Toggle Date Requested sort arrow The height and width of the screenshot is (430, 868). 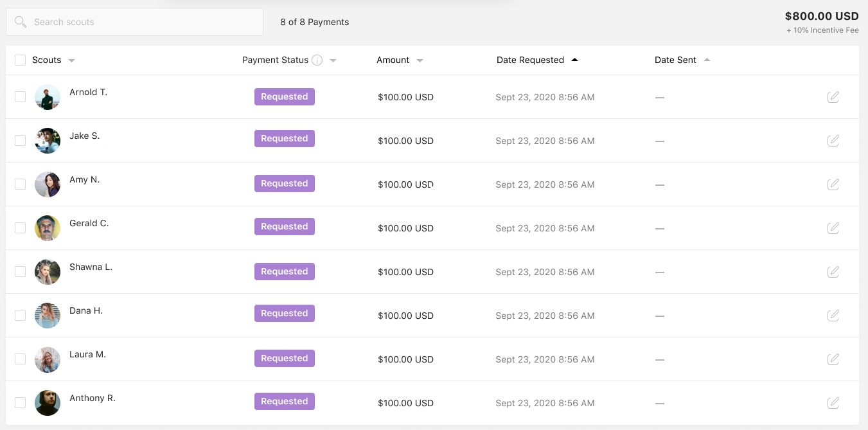(574, 60)
